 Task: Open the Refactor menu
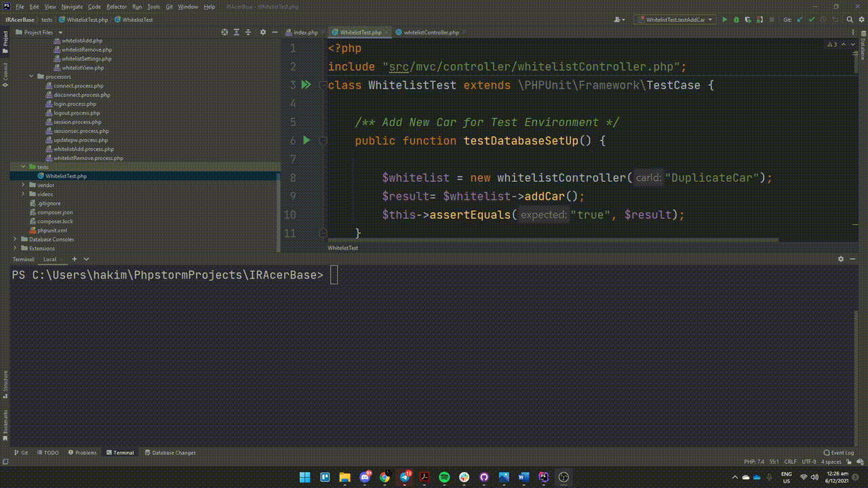click(117, 7)
